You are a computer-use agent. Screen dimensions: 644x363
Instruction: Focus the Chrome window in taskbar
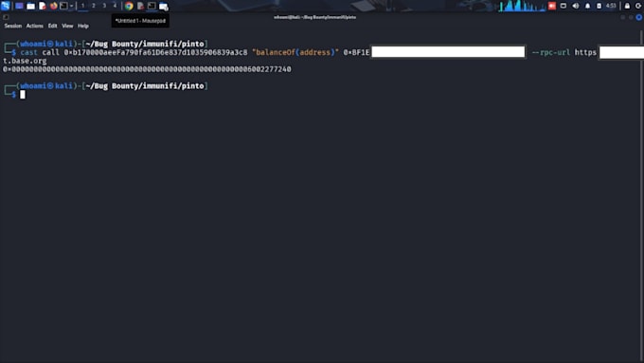pos(129,6)
